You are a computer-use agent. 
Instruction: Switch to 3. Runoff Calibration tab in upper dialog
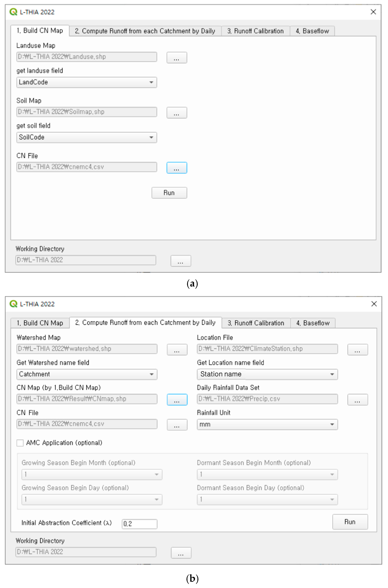(x=255, y=31)
